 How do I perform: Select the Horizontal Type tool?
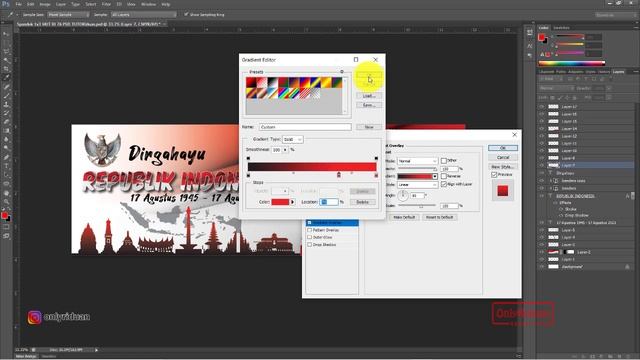click(6, 166)
